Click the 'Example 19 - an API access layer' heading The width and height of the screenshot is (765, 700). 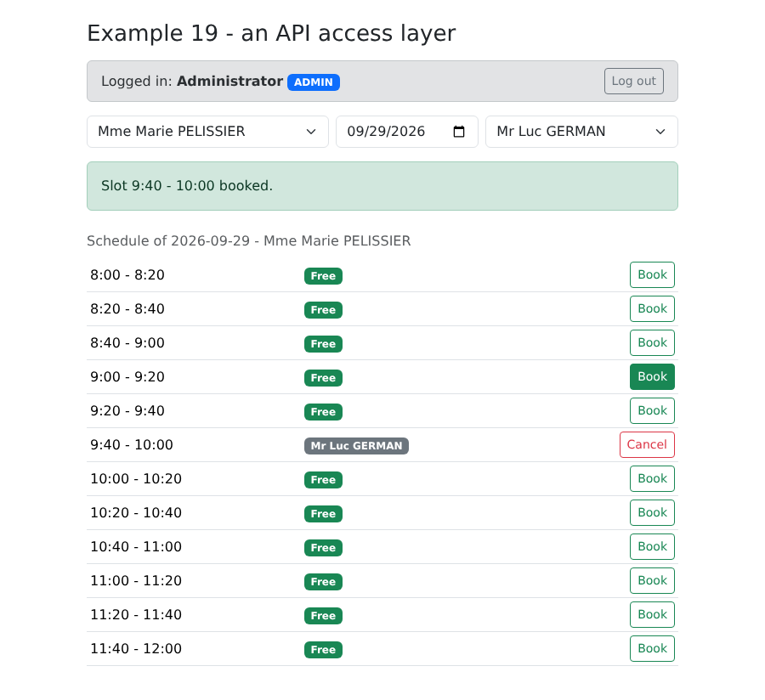pos(271,34)
